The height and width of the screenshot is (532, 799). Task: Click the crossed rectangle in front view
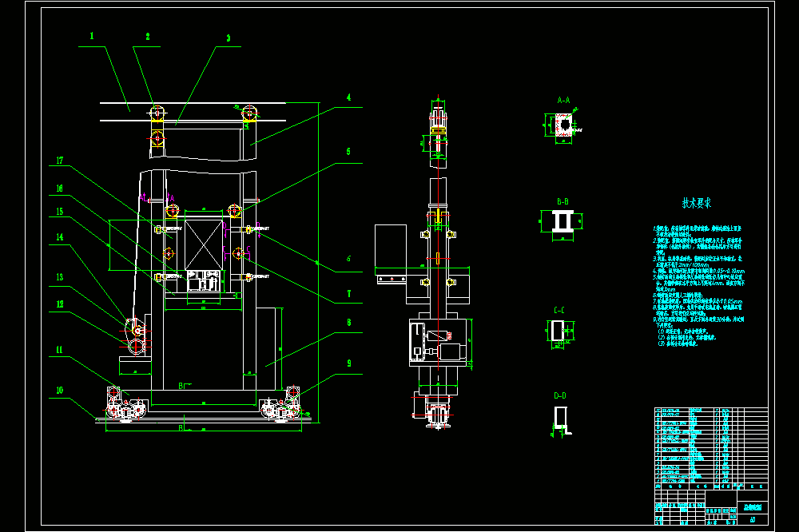203,245
